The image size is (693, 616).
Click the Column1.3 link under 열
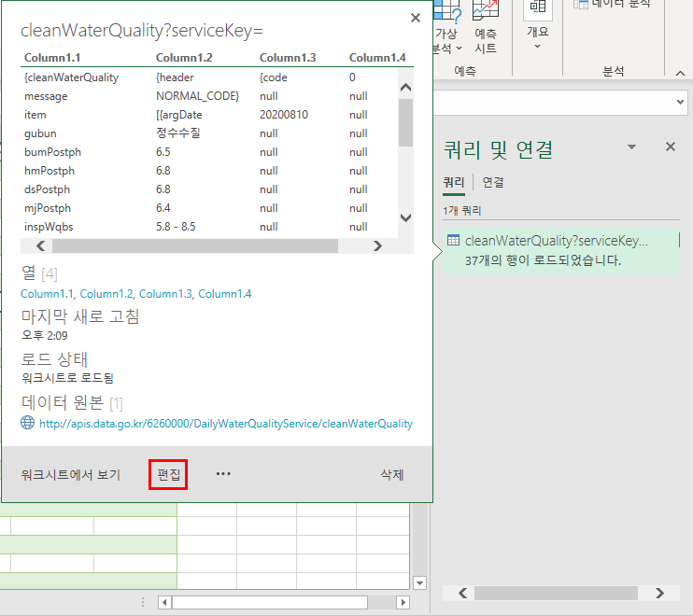[165, 294]
